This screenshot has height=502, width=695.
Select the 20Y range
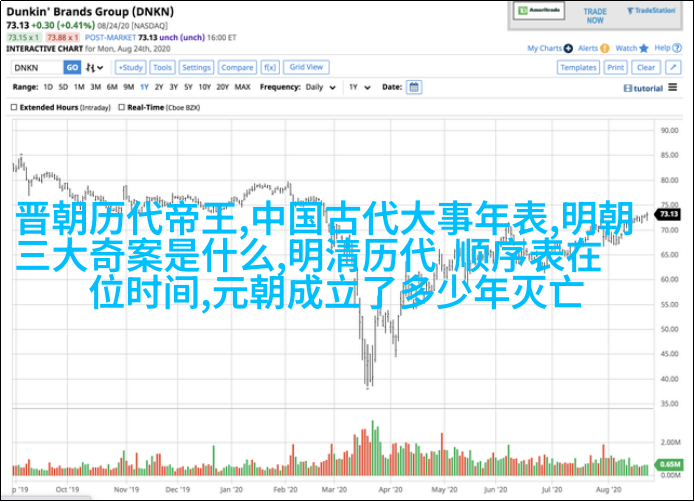tap(222, 87)
